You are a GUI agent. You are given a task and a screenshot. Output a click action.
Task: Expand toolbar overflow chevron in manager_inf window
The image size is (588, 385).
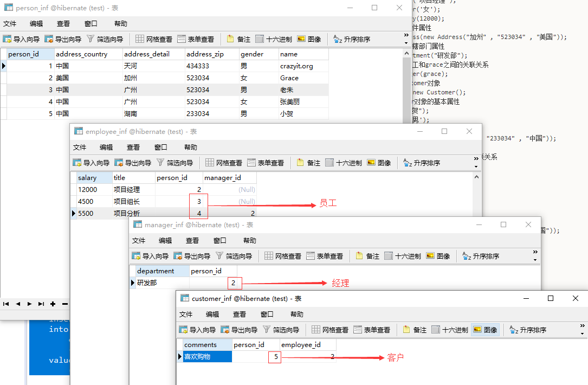535,252
